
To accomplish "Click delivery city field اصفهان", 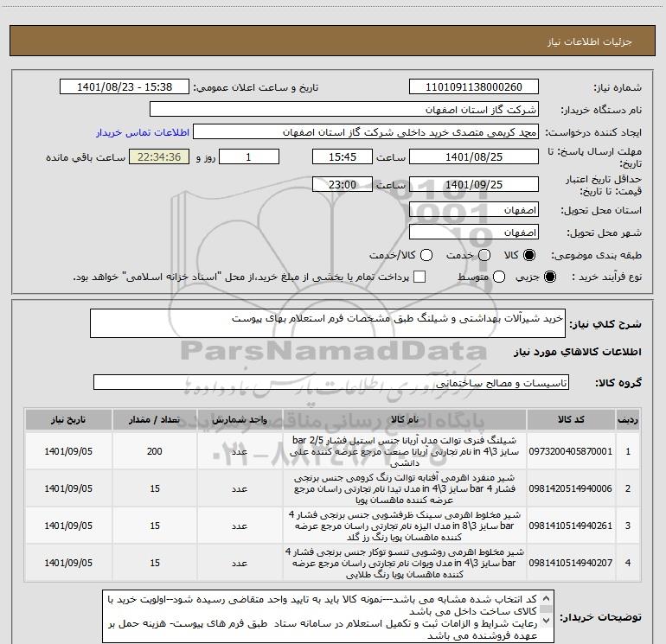I will [474, 233].
